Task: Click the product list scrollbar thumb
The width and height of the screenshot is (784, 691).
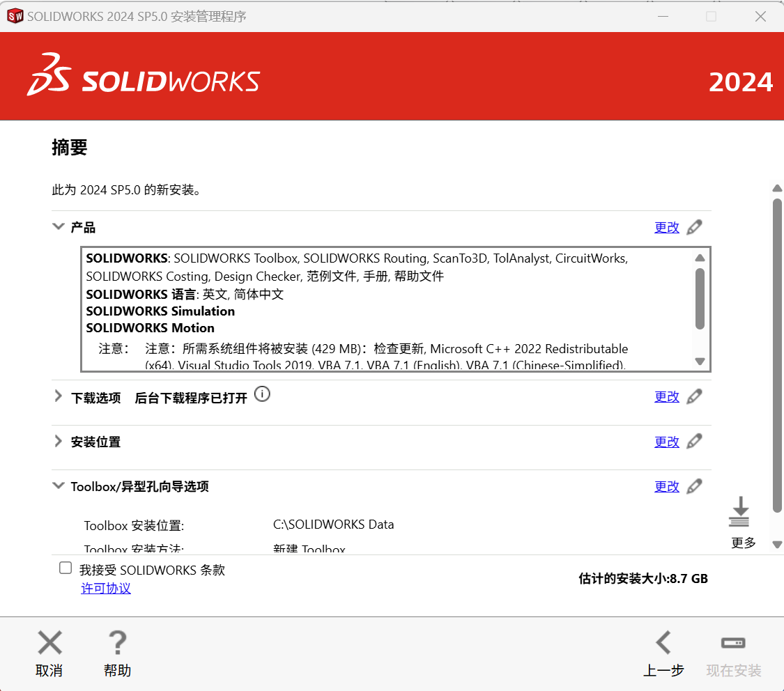Action: coord(700,299)
